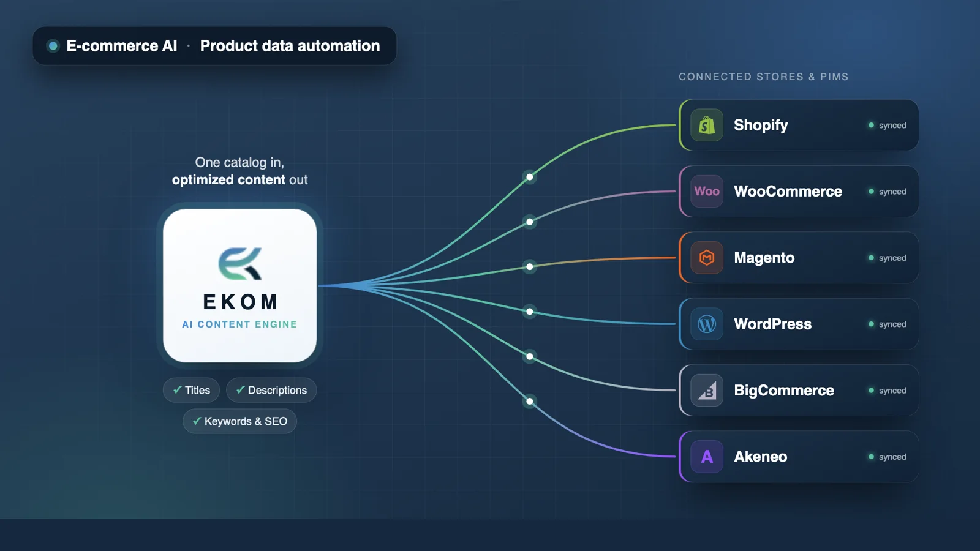980x551 pixels.
Task: Open the BigCommerce store card
Action: [799, 391]
